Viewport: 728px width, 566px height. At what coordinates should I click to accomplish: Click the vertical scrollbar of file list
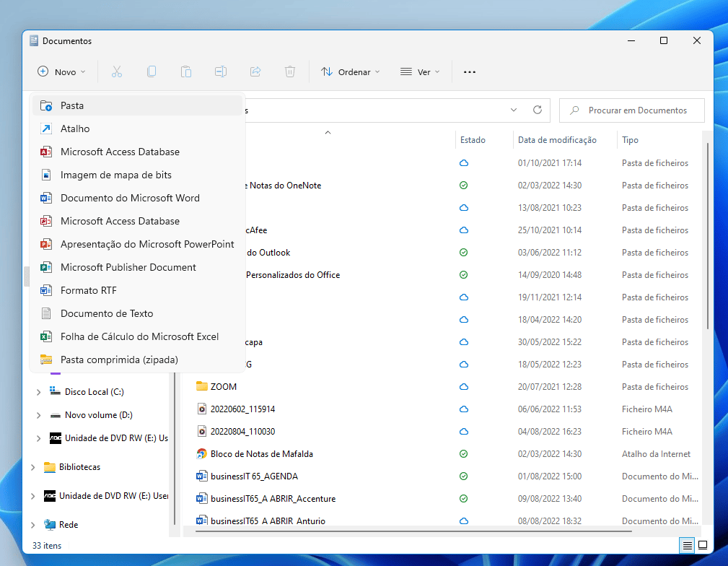[707, 237]
